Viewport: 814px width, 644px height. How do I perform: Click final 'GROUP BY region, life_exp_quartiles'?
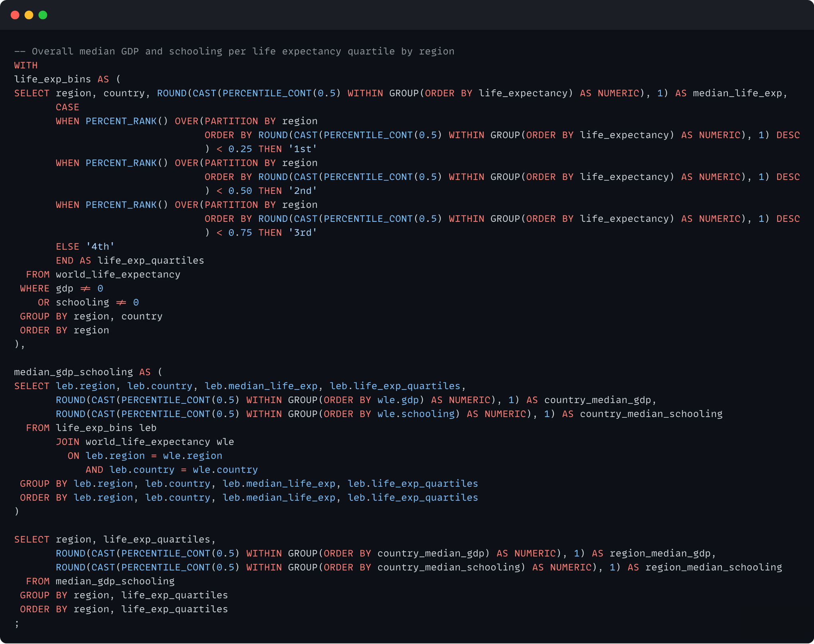[x=124, y=595]
